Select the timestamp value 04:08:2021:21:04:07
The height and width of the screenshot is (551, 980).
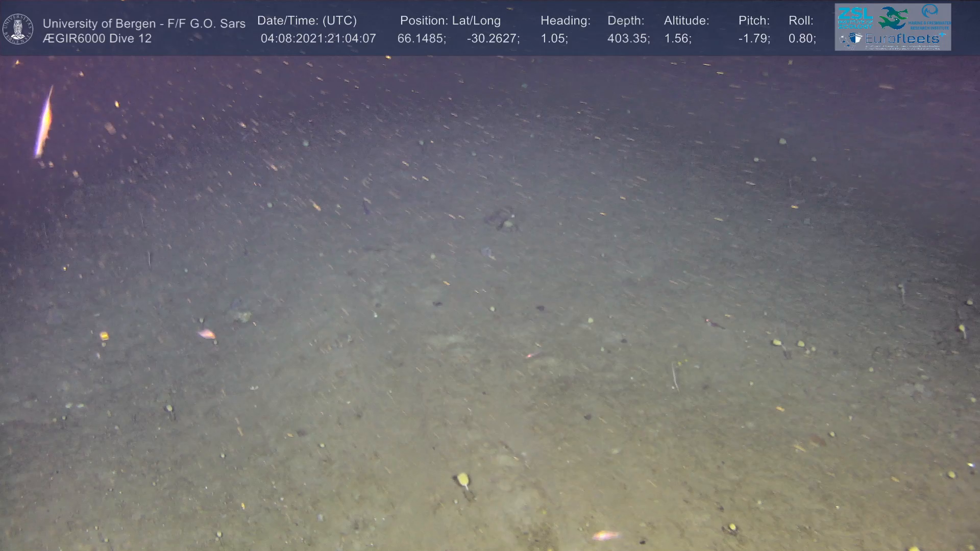click(318, 39)
